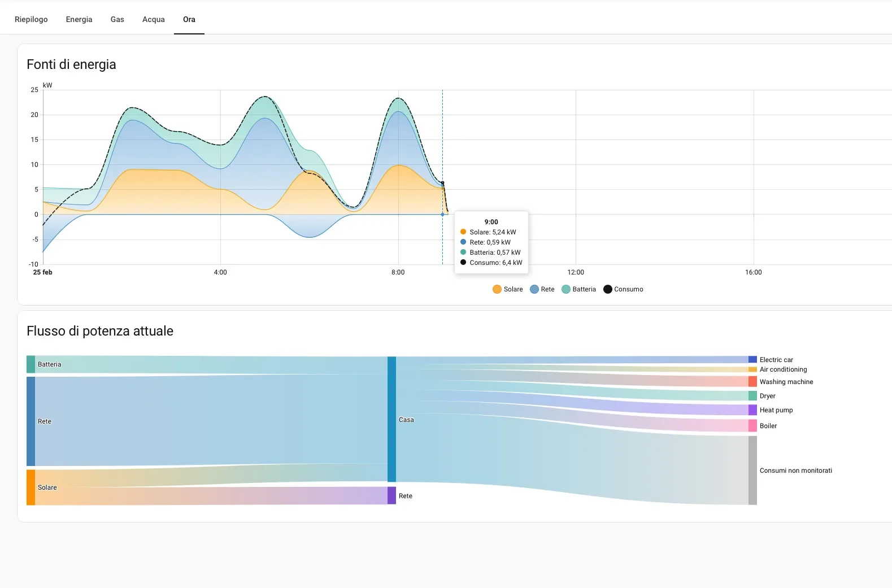Click the purple Rete export node
This screenshot has width=892, height=588.
point(391,495)
